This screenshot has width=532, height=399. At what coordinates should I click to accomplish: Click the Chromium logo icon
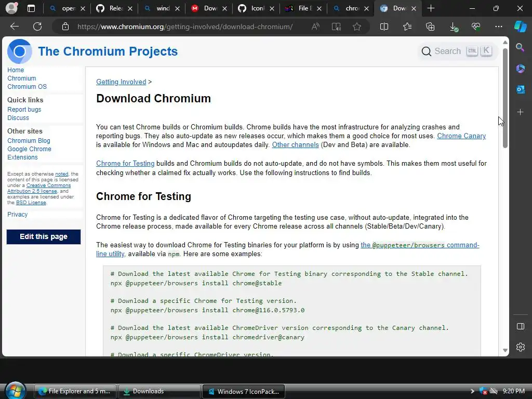tap(20, 51)
